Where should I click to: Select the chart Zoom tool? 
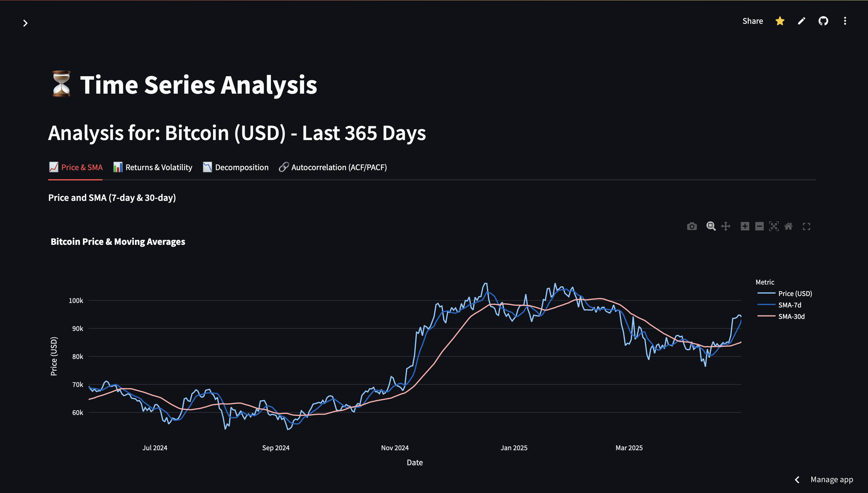711,226
